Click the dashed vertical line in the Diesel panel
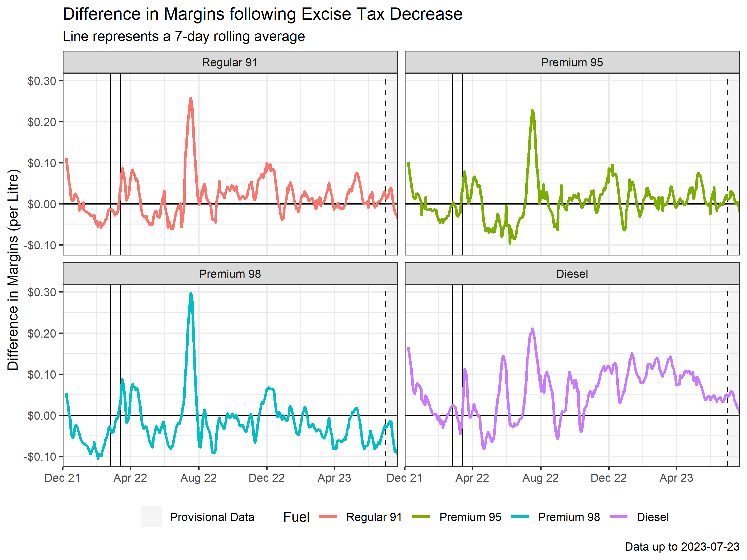The image size is (747, 560). pos(728,378)
